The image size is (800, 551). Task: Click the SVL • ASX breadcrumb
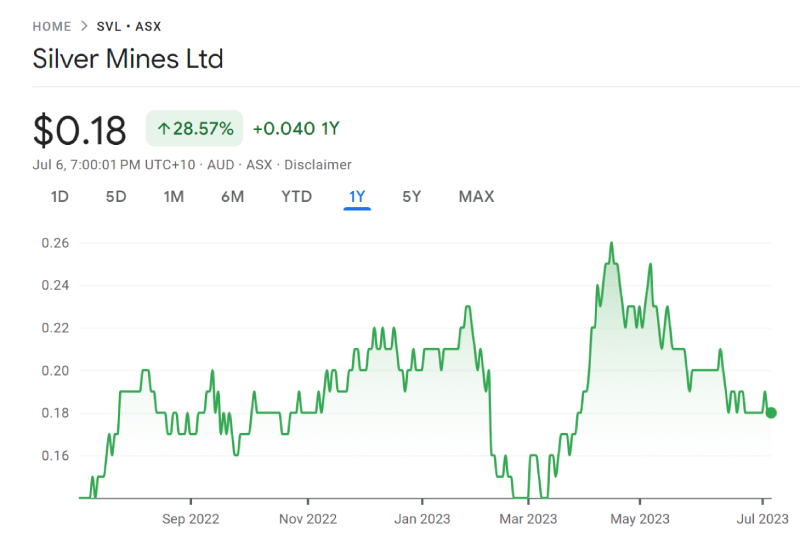(x=129, y=27)
